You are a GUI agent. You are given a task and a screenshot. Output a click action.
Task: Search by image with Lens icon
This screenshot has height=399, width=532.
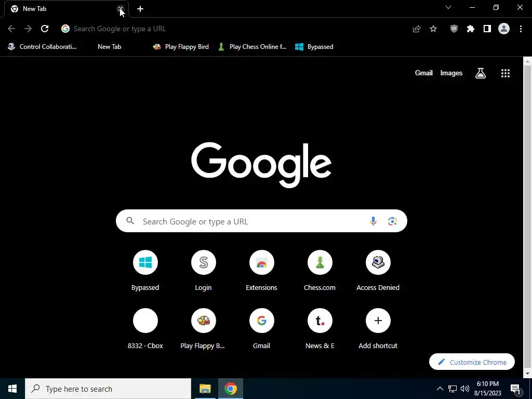coord(393,221)
